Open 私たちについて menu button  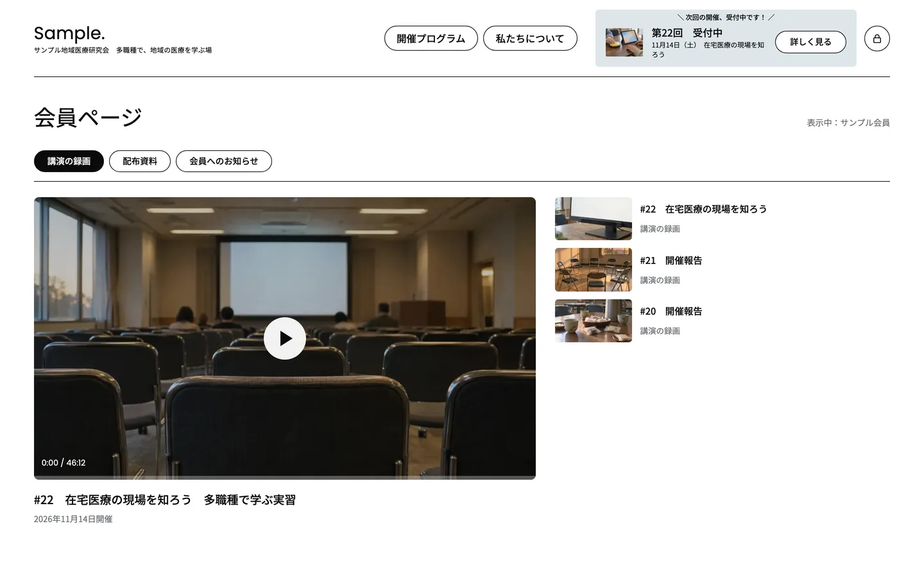click(x=530, y=39)
